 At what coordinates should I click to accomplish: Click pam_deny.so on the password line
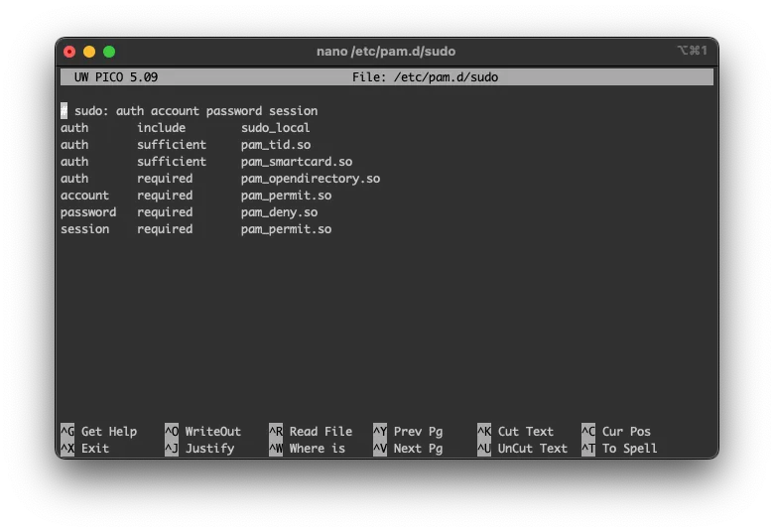[x=279, y=212]
